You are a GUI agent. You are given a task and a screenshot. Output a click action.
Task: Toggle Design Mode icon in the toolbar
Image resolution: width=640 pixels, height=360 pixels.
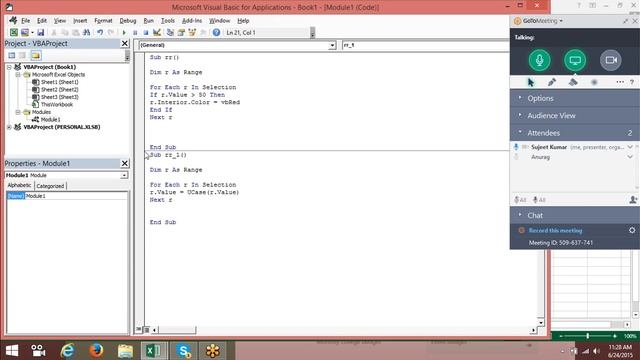157,33
